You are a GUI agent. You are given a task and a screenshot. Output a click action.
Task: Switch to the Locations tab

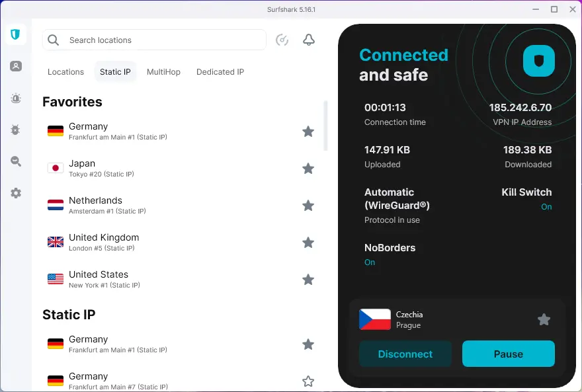pyautogui.click(x=65, y=72)
